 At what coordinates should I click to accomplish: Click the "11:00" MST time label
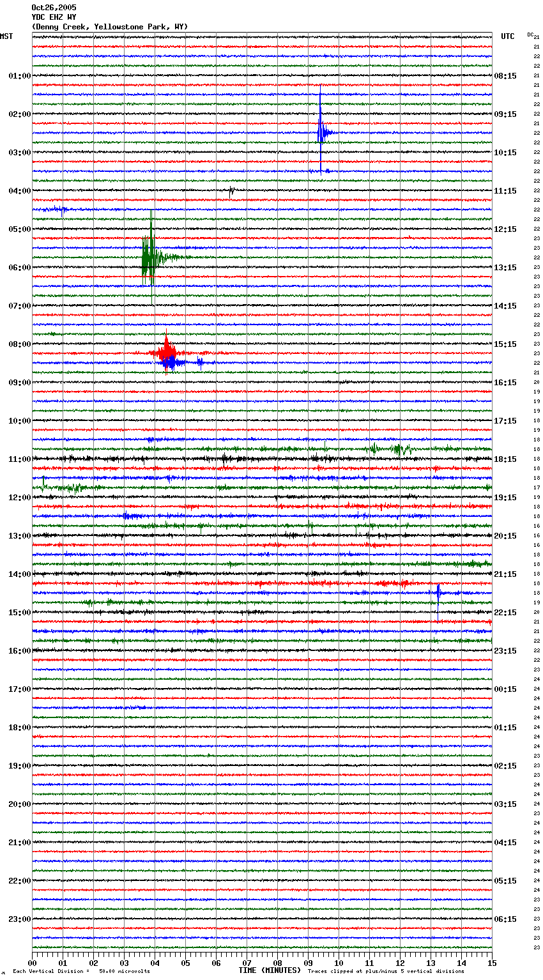[x=19, y=459]
